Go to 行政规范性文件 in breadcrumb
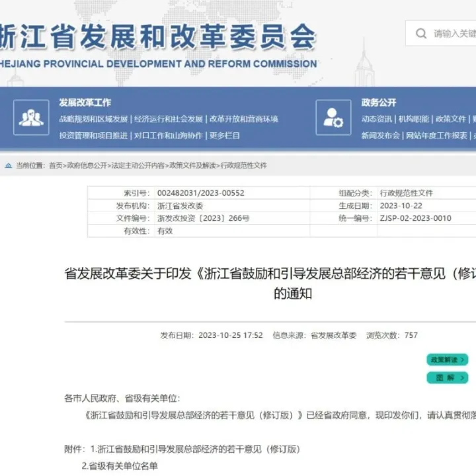The height and width of the screenshot is (476, 476). click(244, 165)
